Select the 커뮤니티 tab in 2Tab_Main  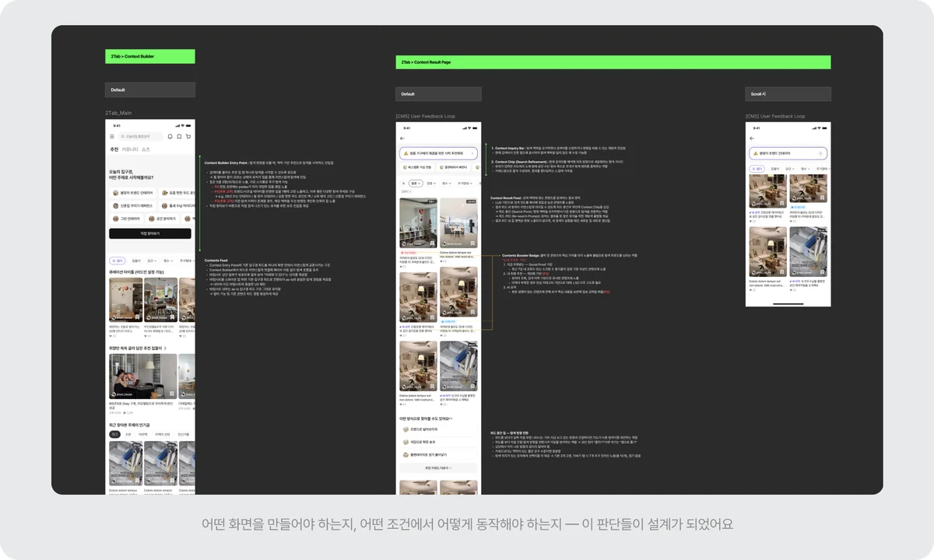click(x=130, y=149)
